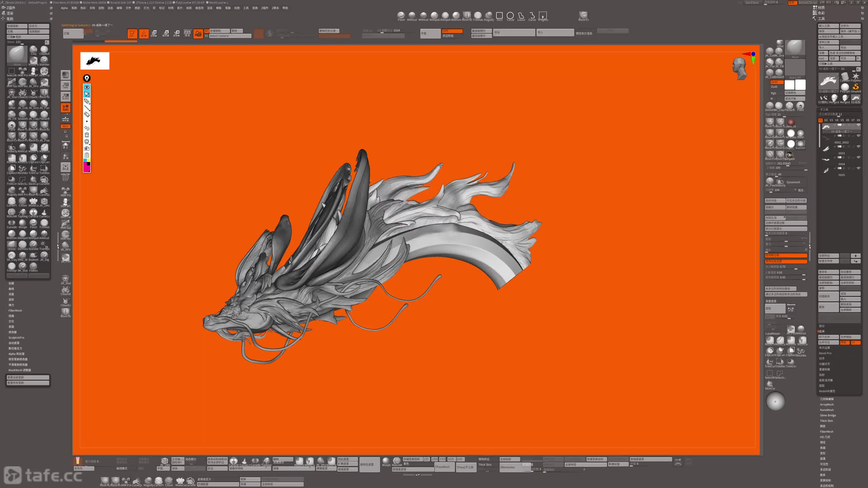Choose the Curve stroke icon in top shelf

pyautogui.click(x=532, y=16)
